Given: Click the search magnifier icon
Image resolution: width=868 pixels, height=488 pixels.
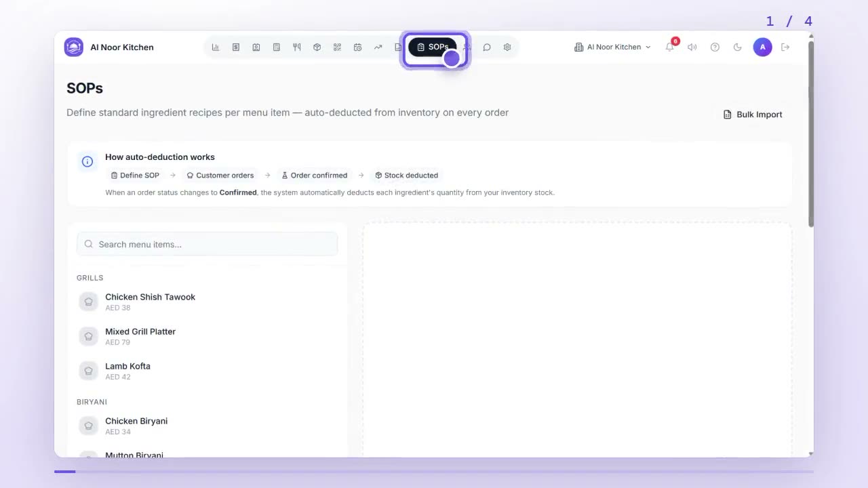Looking at the screenshot, I should tap(89, 244).
